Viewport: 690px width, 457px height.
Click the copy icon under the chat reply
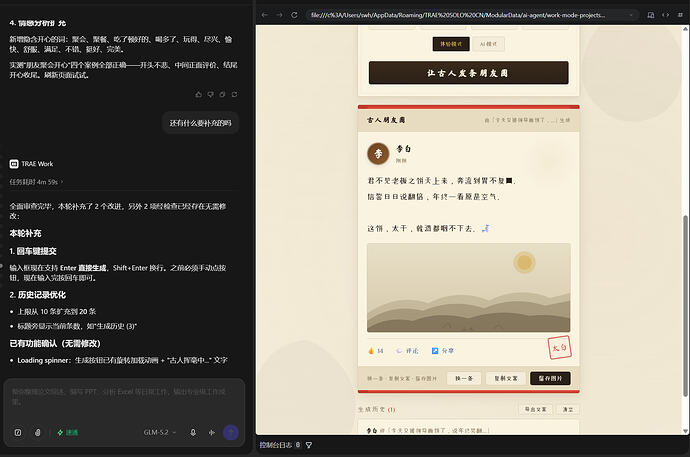[x=222, y=94]
